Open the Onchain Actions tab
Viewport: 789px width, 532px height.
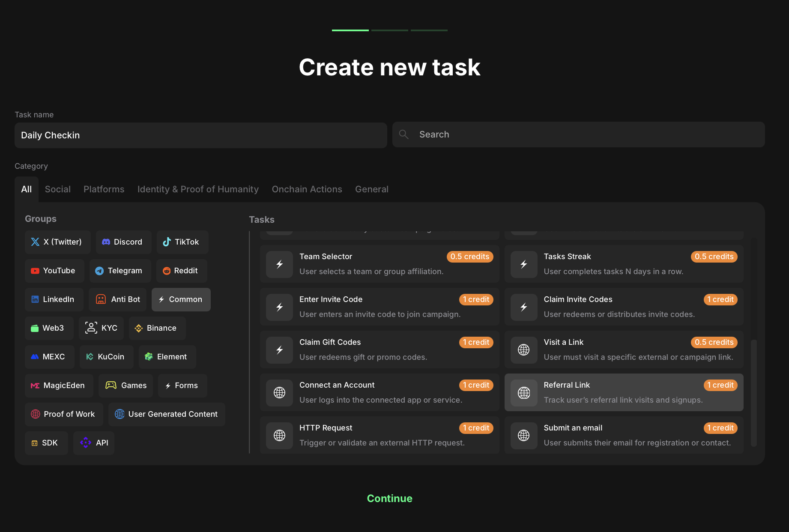tap(307, 189)
